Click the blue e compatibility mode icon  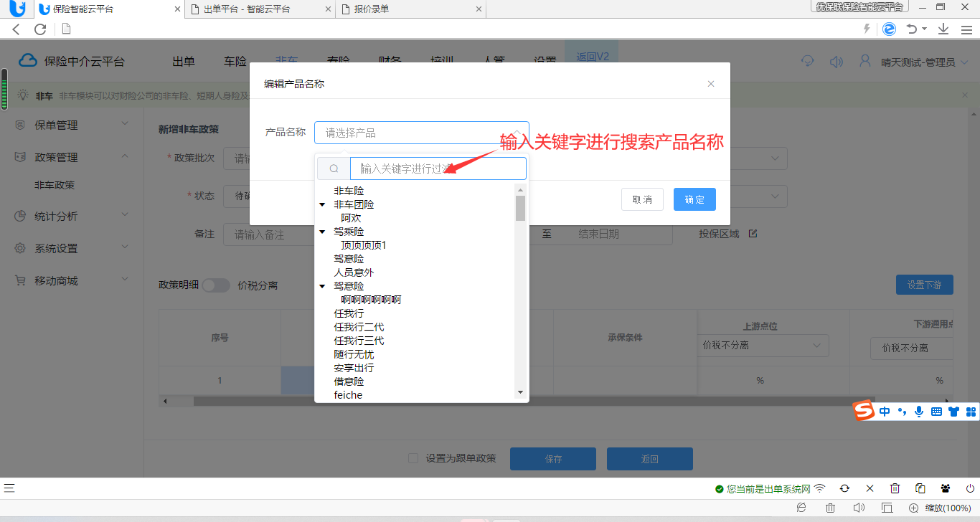pos(889,29)
